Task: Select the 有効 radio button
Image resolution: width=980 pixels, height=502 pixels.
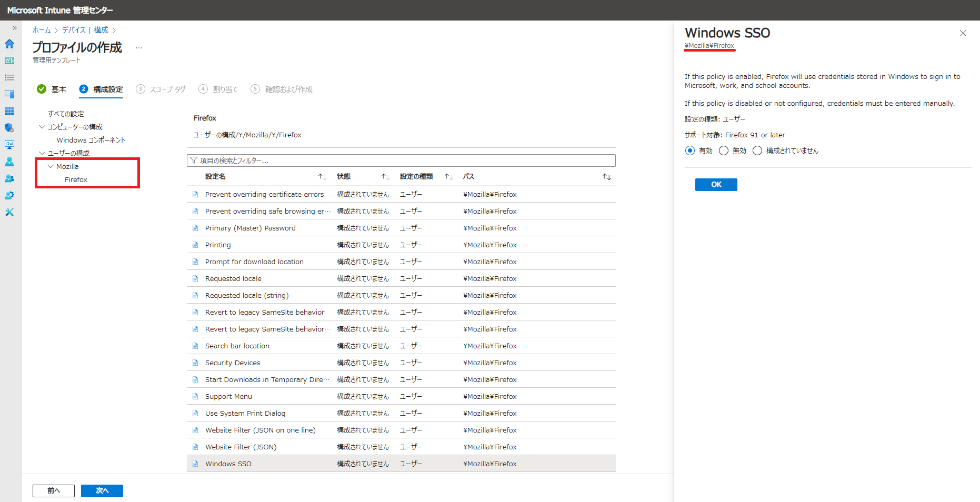Action: 690,151
